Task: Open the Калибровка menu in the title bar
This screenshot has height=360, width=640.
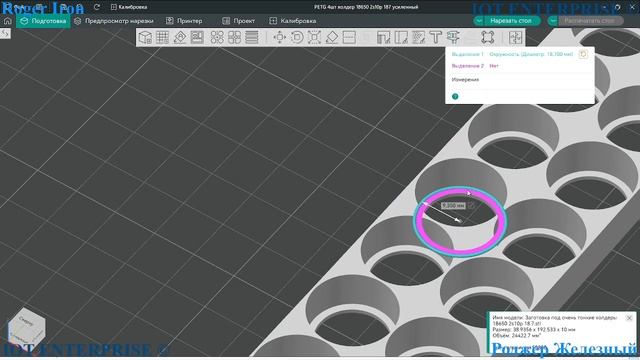Action: pyautogui.click(x=129, y=7)
